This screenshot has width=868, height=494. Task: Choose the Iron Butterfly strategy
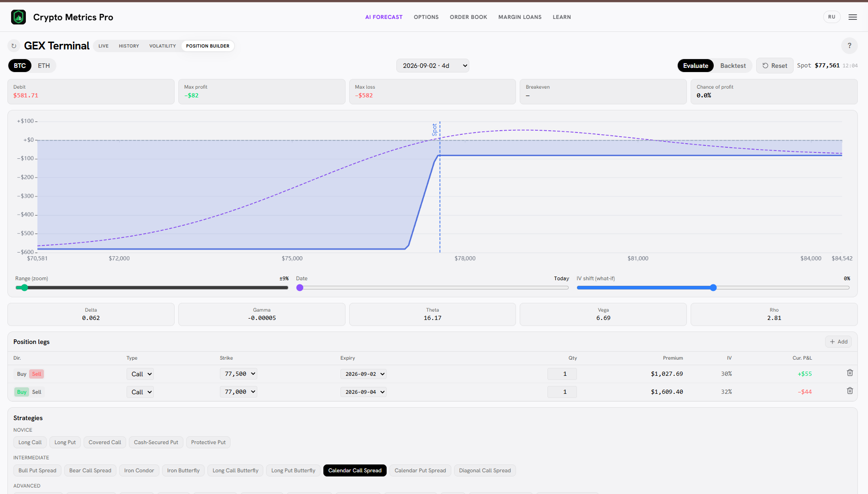tap(183, 470)
